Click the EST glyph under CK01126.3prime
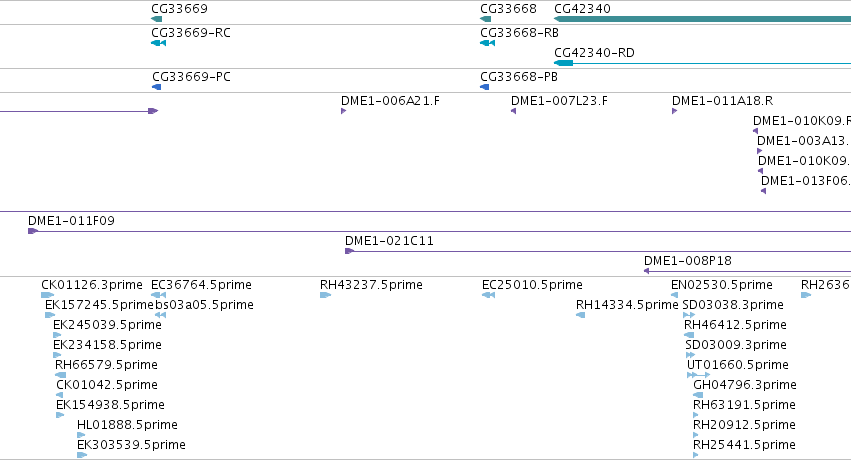 click(x=48, y=295)
